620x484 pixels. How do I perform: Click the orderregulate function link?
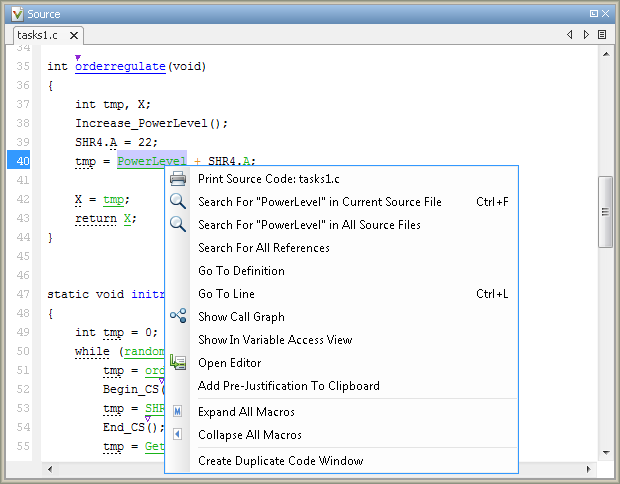(120, 66)
